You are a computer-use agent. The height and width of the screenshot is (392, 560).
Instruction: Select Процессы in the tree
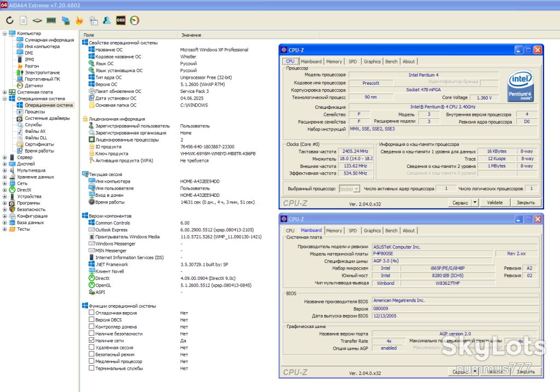(34, 112)
